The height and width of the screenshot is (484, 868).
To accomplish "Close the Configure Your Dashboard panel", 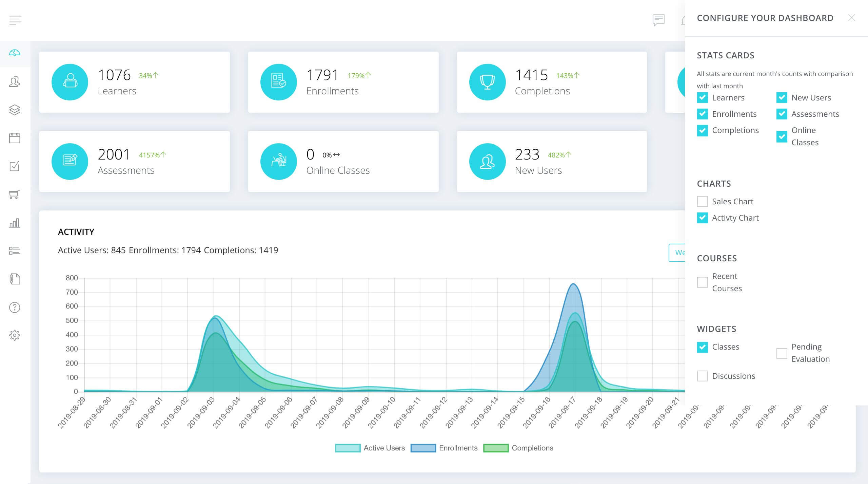I will (x=852, y=18).
